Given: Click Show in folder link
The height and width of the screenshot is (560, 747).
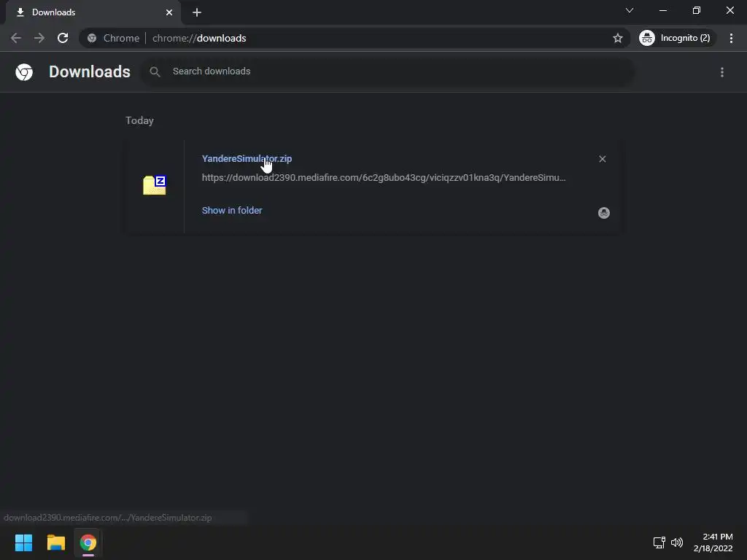Looking at the screenshot, I should click(x=232, y=211).
